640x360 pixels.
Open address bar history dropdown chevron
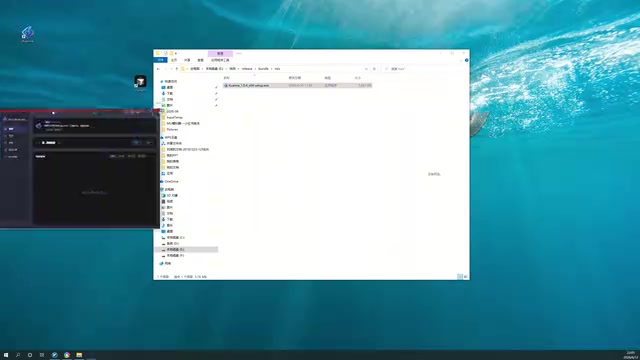pos(366,69)
